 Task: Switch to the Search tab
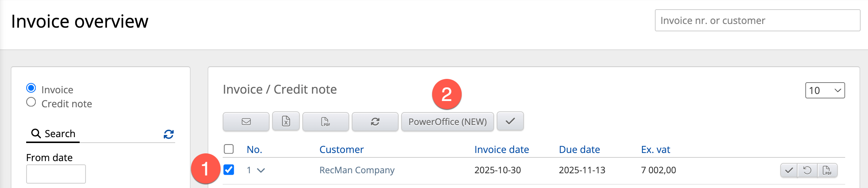click(53, 133)
